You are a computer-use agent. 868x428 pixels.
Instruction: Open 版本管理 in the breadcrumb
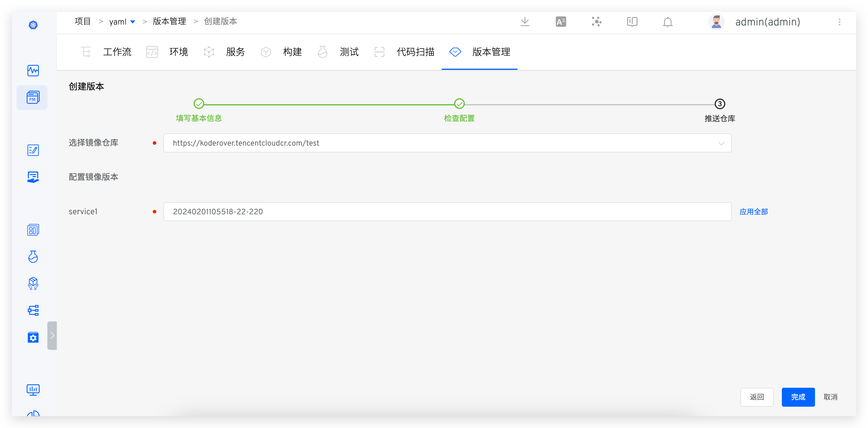coord(169,22)
